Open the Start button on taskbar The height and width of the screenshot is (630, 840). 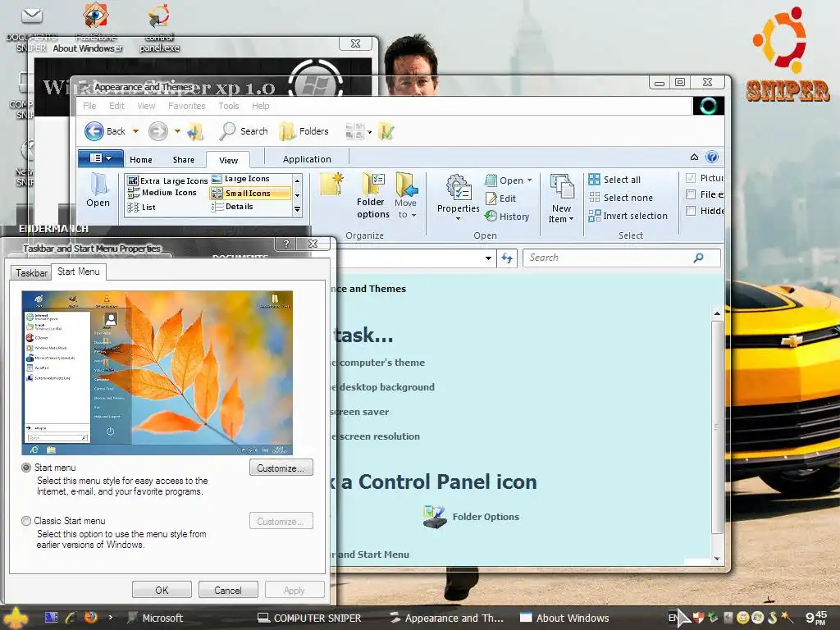pyautogui.click(x=16, y=618)
